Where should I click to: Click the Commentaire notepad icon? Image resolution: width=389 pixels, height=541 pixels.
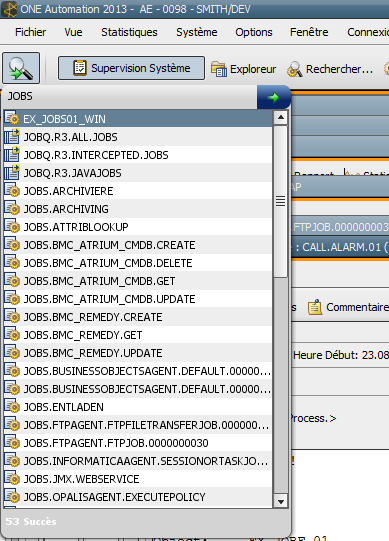(x=315, y=307)
